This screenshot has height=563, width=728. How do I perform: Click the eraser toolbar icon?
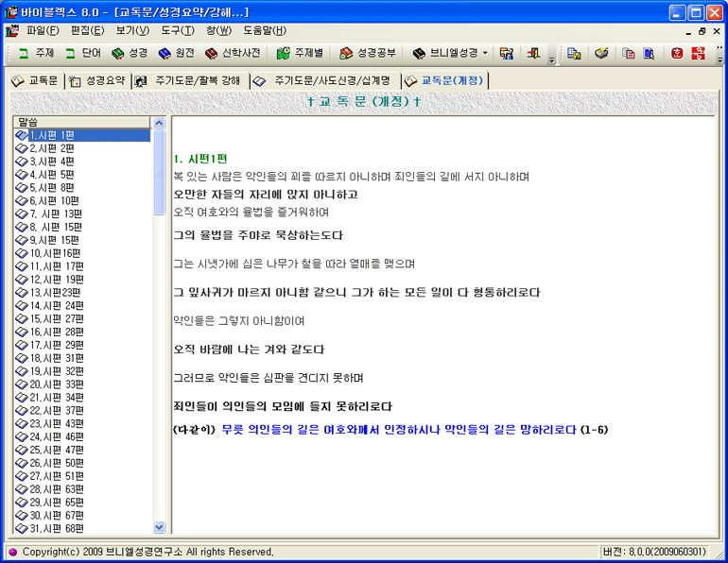(x=601, y=53)
